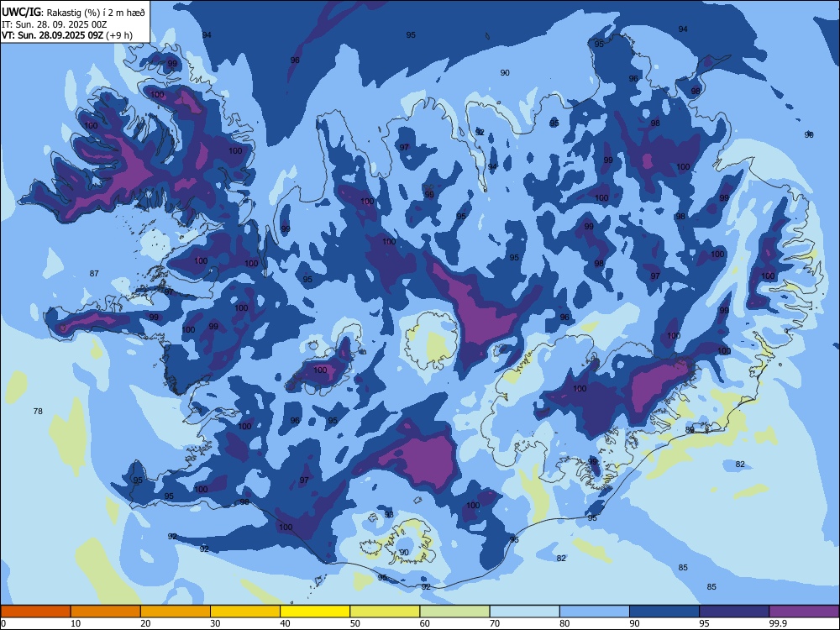840x630 pixels.
Task: Select the 30–40 golden legend swatch
Action: point(245,612)
